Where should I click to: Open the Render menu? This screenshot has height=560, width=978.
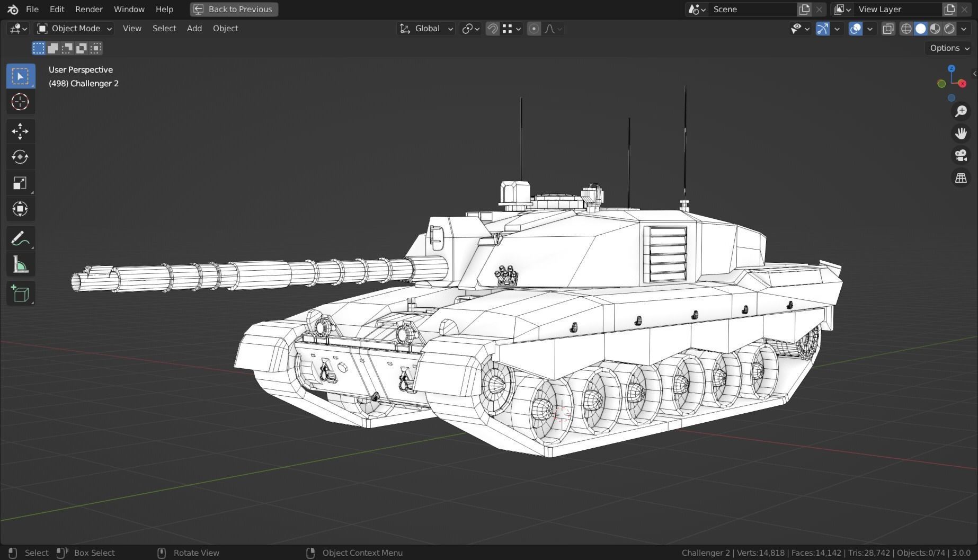point(89,9)
